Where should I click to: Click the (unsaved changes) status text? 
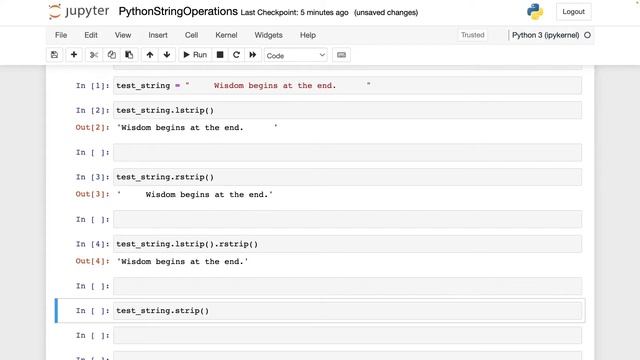click(x=386, y=13)
